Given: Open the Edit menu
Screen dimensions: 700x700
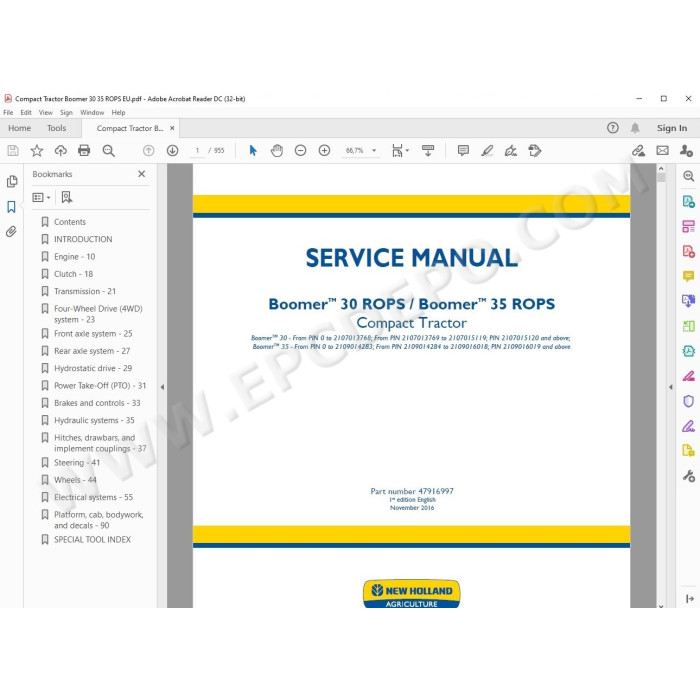Looking at the screenshot, I should 26,112.
